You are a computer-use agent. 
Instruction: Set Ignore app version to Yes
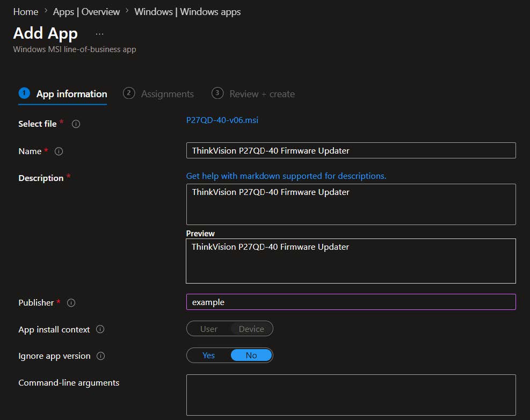pos(208,356)
